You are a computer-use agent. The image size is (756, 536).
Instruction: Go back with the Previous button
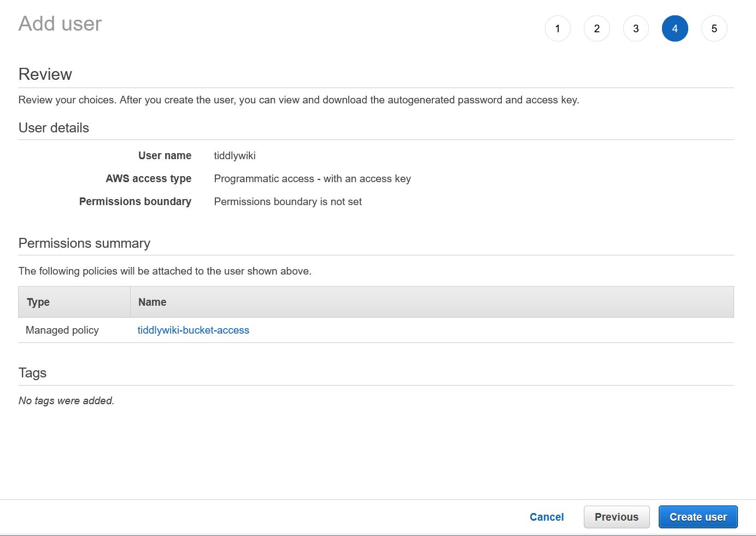click(617, 517)
